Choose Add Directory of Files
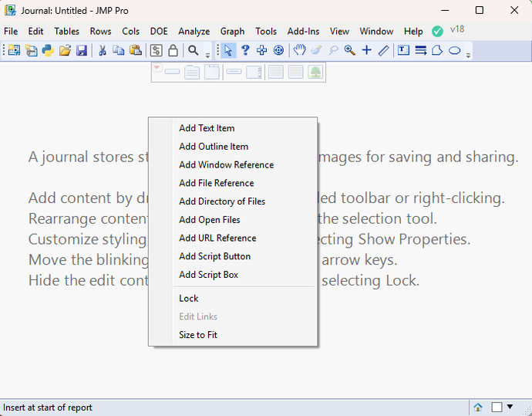Viewport: 532px width, 416px height. coord(233,201)
